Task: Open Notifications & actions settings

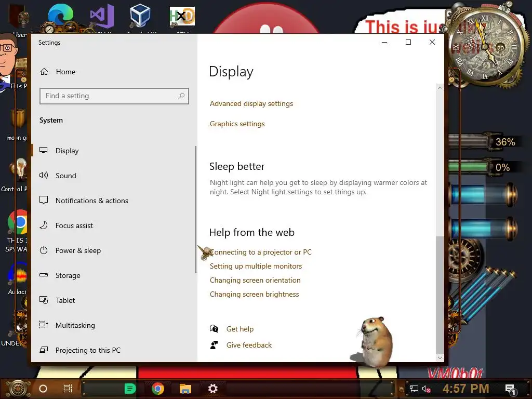Action: click(114, 201)
